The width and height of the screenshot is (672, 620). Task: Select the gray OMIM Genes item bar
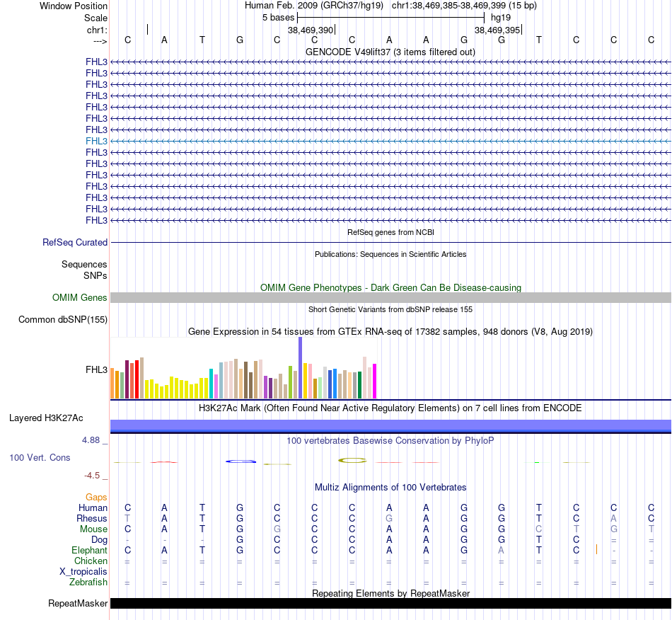(390, 297)
